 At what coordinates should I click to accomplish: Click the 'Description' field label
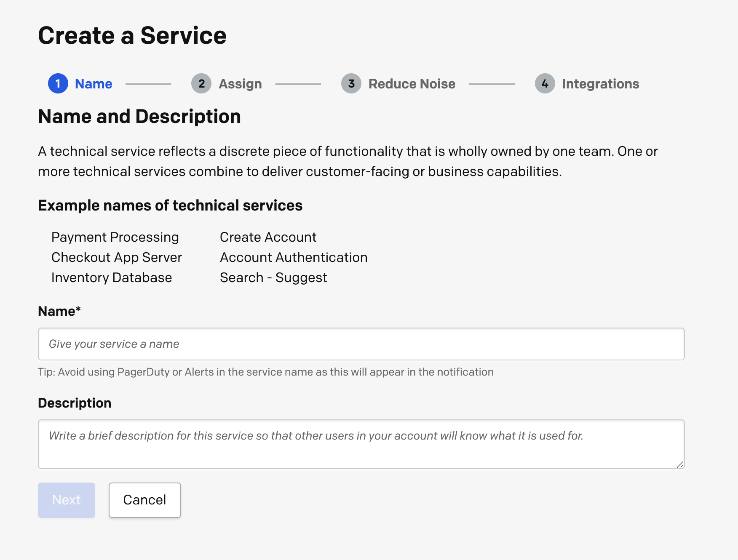pos(75,403)
